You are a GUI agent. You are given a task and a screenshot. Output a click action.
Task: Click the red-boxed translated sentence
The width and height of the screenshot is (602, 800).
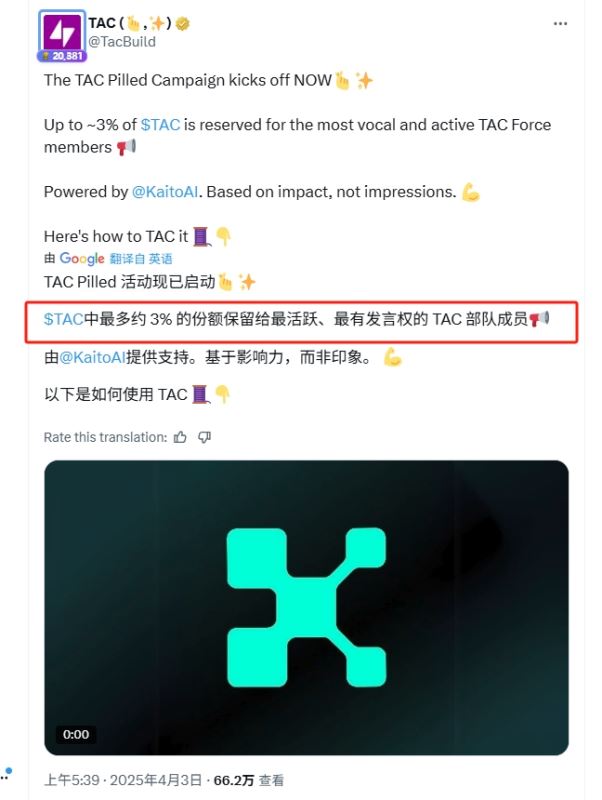coord(301,321)
